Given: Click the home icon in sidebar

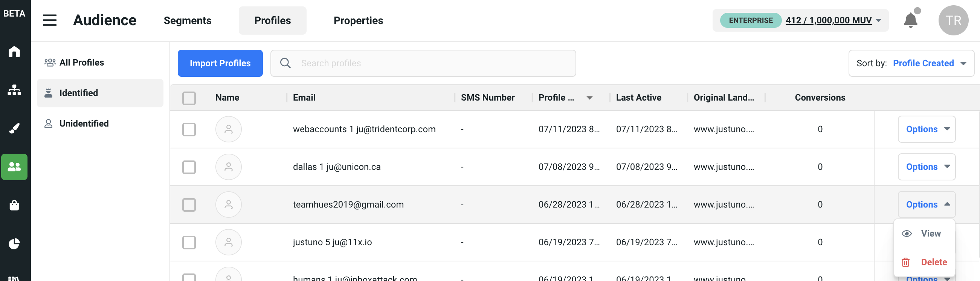Looking at the screenshot, I should click(x=14, y=51).
